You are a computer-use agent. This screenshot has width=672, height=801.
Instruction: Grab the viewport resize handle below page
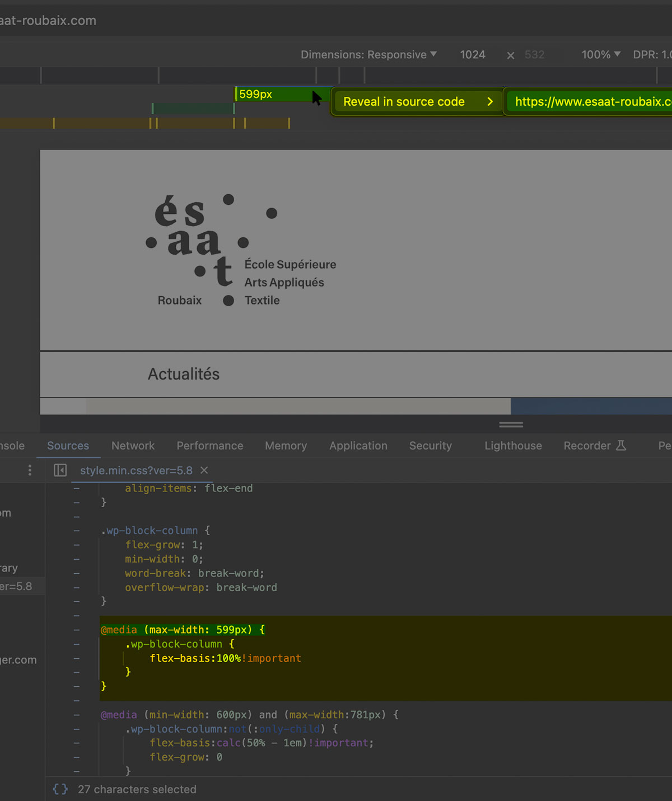point(511,424)
